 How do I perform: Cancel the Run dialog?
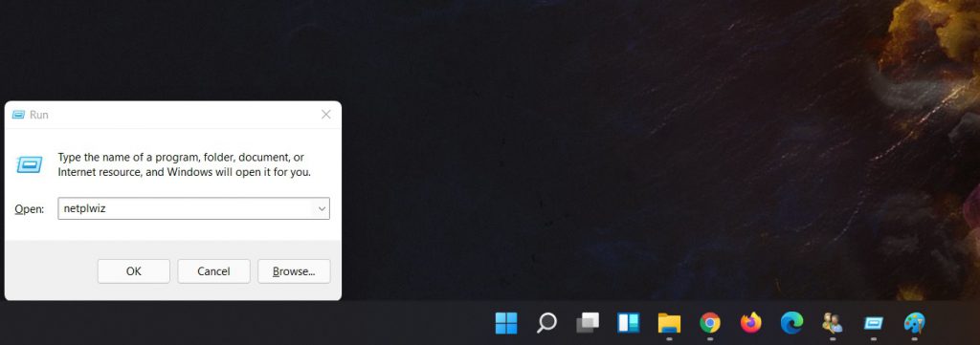point(213,271)
